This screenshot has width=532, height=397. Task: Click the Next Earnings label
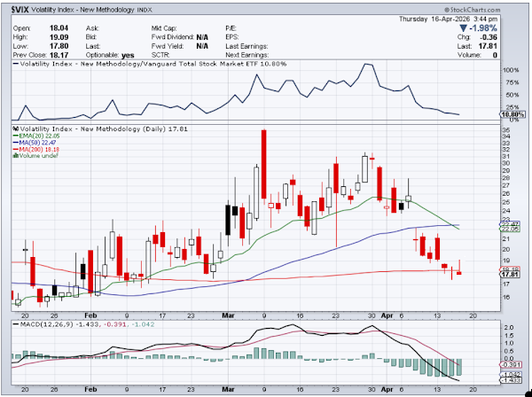(247, 55)
